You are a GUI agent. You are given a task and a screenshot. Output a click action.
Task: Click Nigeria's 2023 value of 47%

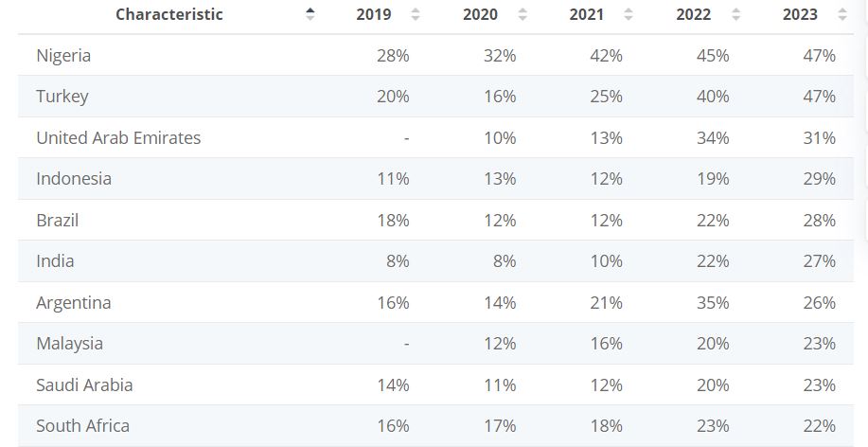click(820, 55)
